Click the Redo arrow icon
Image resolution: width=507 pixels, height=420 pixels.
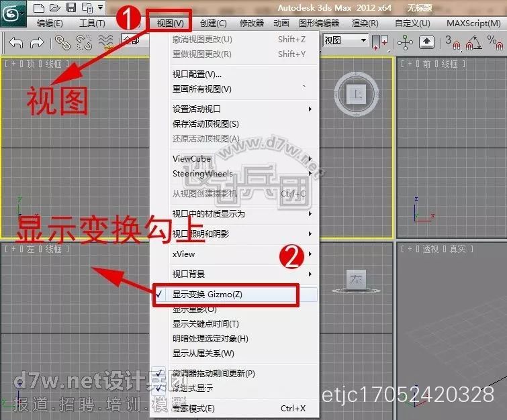[x=37, y=42]
